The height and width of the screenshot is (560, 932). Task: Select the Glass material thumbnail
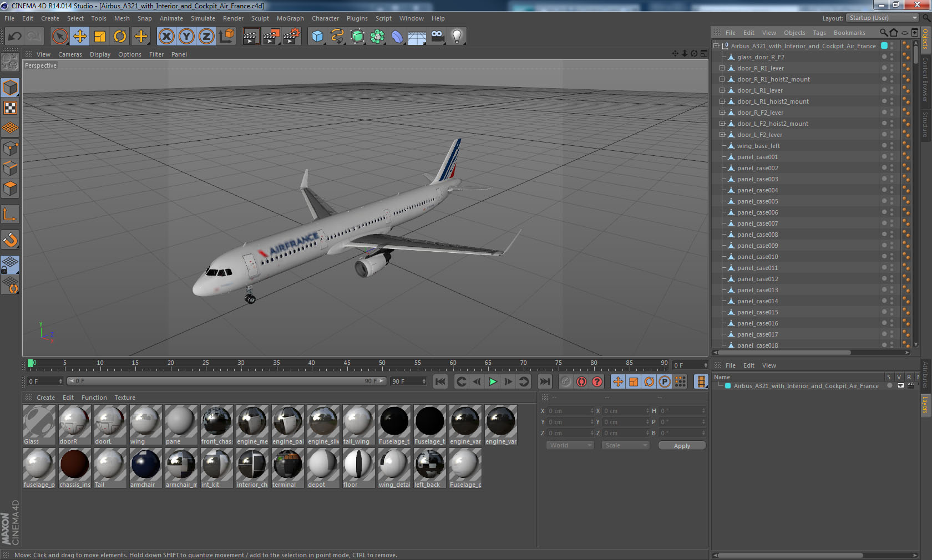tap(39, 425)
